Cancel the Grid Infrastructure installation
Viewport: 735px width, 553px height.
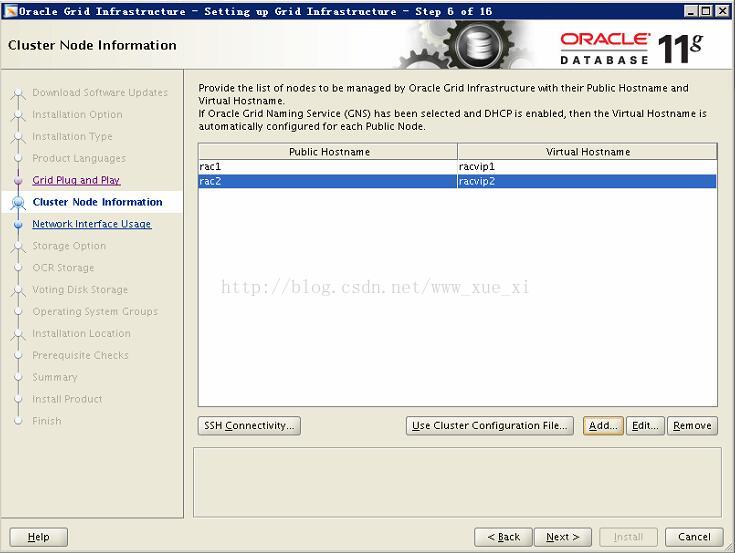(x=694, y=537)
